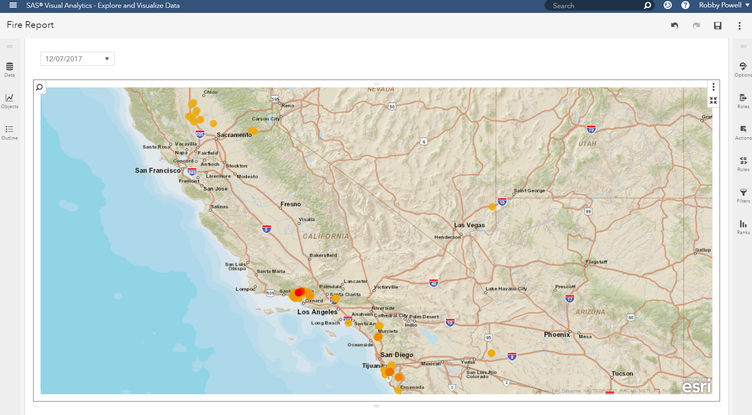Click the Bakersfield map label
752x415 pixels.
click(x=323, y=255)
